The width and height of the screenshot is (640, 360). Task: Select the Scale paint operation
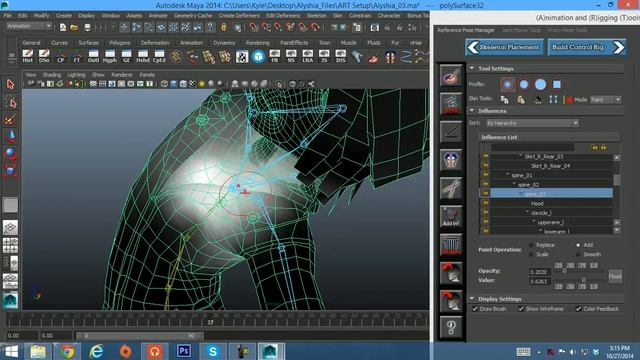coord(531,254)
